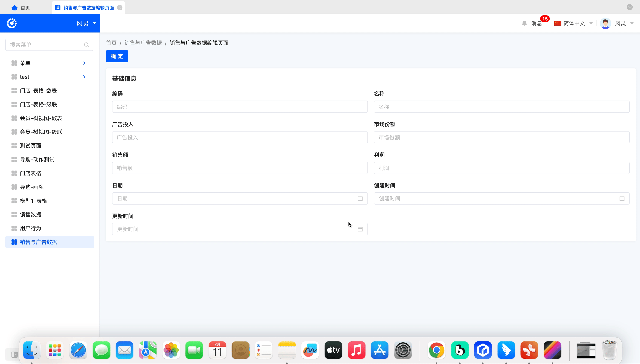This screenshot has height=364, width=640.
Task: Click the home icon in 首页 tab
Action: pos(15,8)
